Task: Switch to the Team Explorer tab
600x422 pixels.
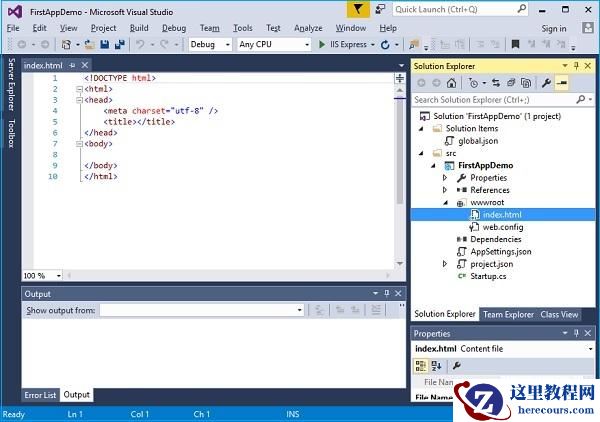Action: coord(508,314)
